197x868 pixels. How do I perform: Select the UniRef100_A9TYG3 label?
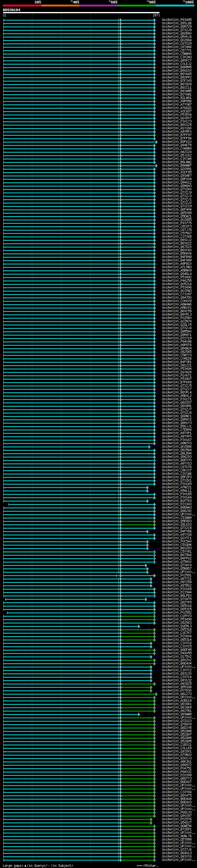click(x=177, y=464)
